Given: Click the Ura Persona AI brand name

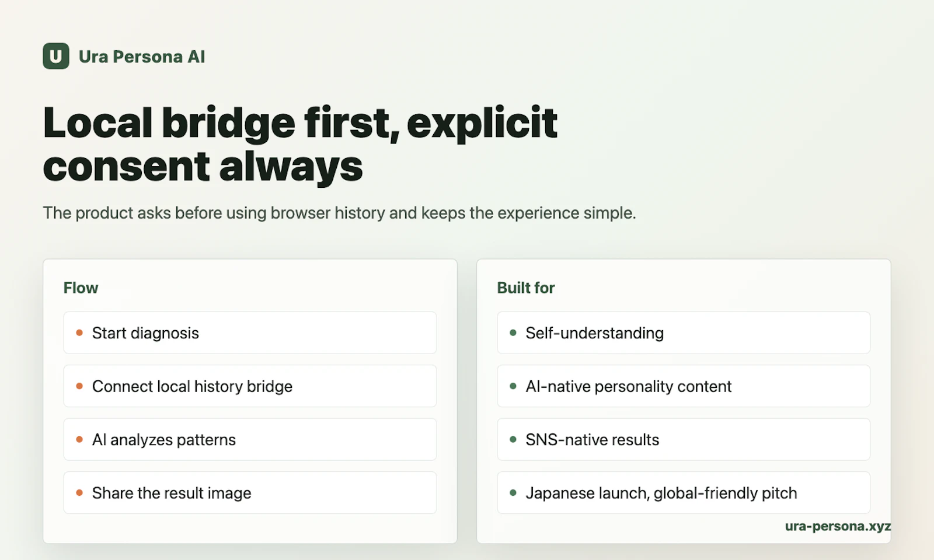Looking at the screenshot, I should pos(142,57).
